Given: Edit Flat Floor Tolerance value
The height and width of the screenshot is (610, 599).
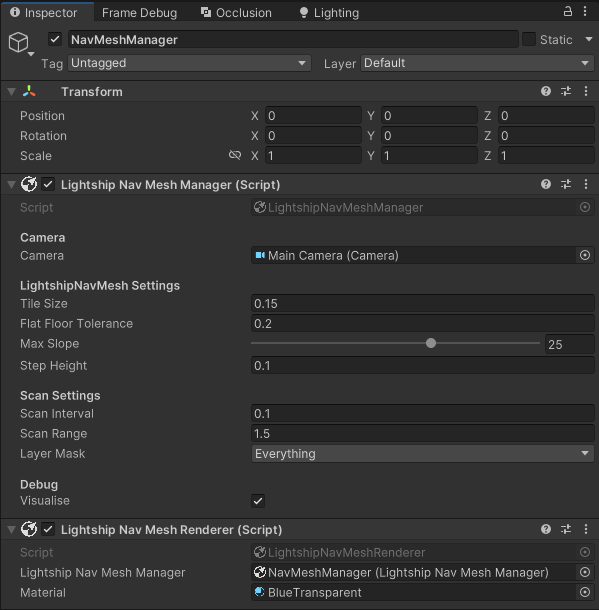Looking at the screenshot, I should 422,324.
